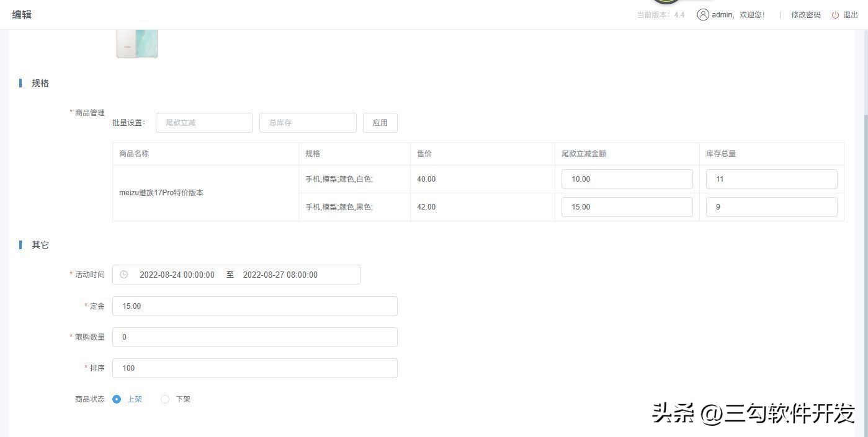Click the 应用 batch apply button
The width and height of the screenshot is (868, 437).
click(x=380, y=123)
